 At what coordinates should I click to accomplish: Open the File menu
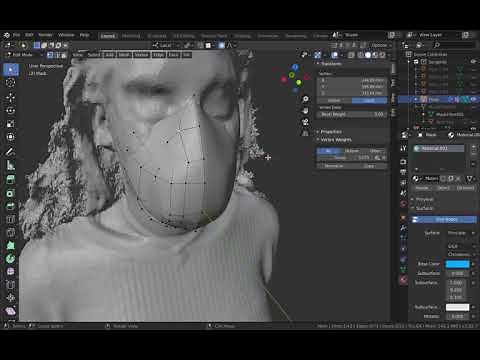click(17, 35)
